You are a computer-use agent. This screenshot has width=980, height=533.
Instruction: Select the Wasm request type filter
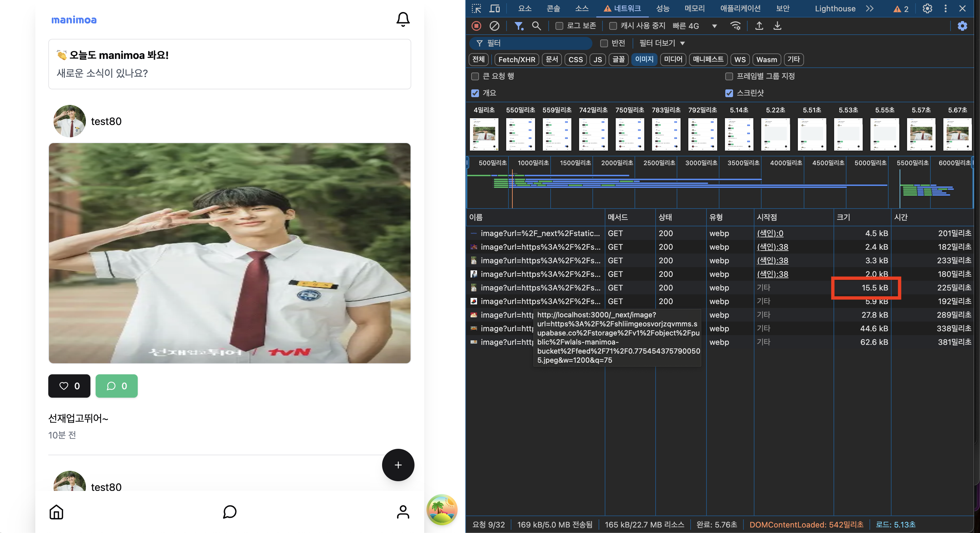click(766, 59)
